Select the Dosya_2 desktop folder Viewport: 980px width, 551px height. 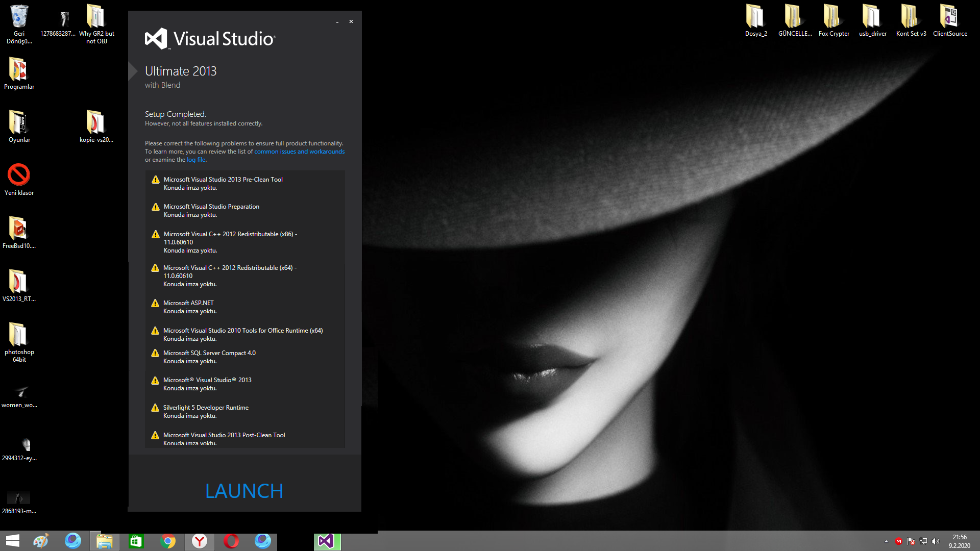[x=756, y=20]
